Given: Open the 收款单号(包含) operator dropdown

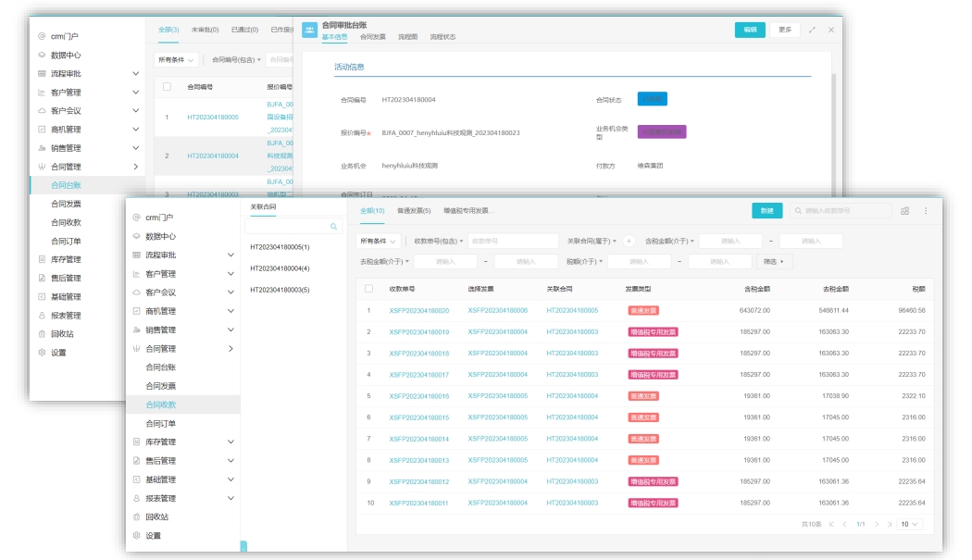Looking at the screenshot, I should (x=438, y=242).
